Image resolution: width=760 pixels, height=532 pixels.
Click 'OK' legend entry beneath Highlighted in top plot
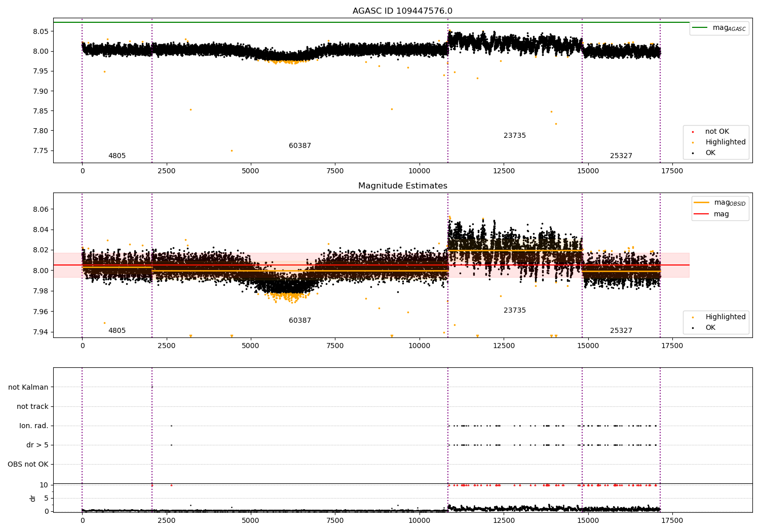[x=704, y=153]
